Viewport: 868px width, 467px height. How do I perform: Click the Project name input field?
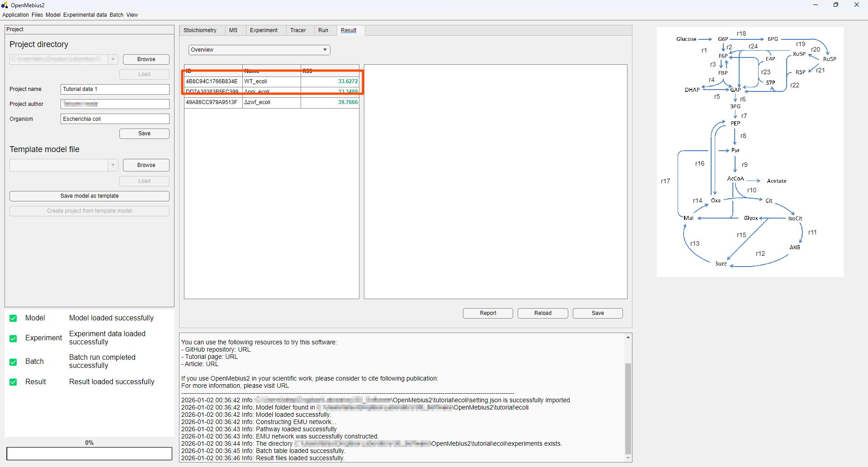pos(115,89)
